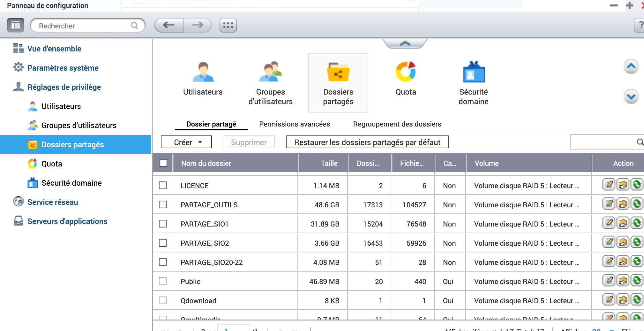
Task: Open Service réseau in the sidebar
Action: click(53, 202)
